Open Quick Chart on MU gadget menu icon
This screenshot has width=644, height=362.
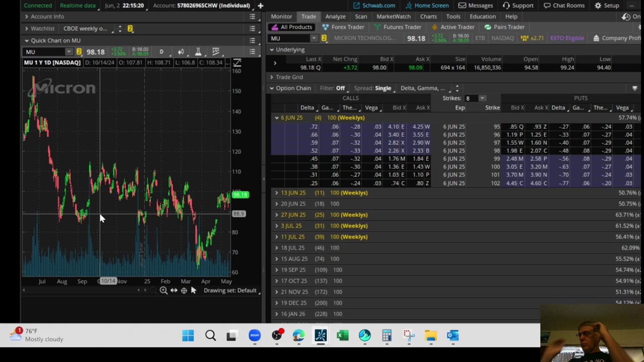click(x=253, y=41)
